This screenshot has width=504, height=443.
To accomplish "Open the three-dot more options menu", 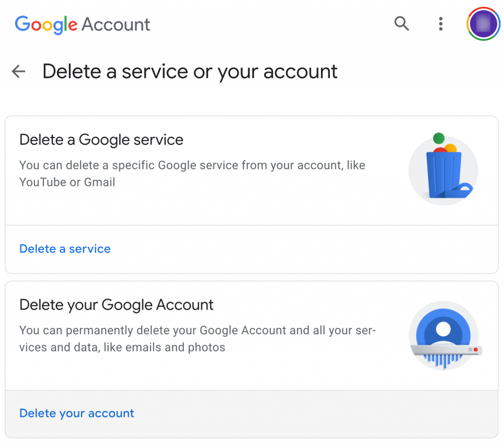I will coord(441,24).
